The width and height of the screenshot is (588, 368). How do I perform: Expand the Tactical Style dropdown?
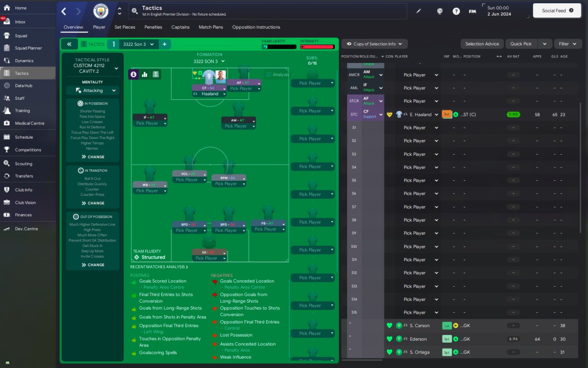[x=116, y=69]
